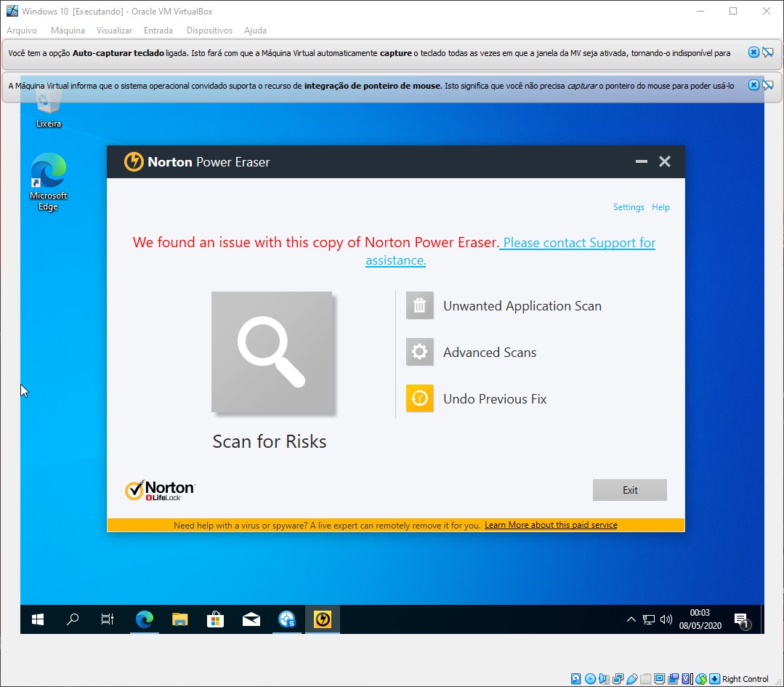Click the Norton Power Eraser taskbar icon

tap(323, 619)
